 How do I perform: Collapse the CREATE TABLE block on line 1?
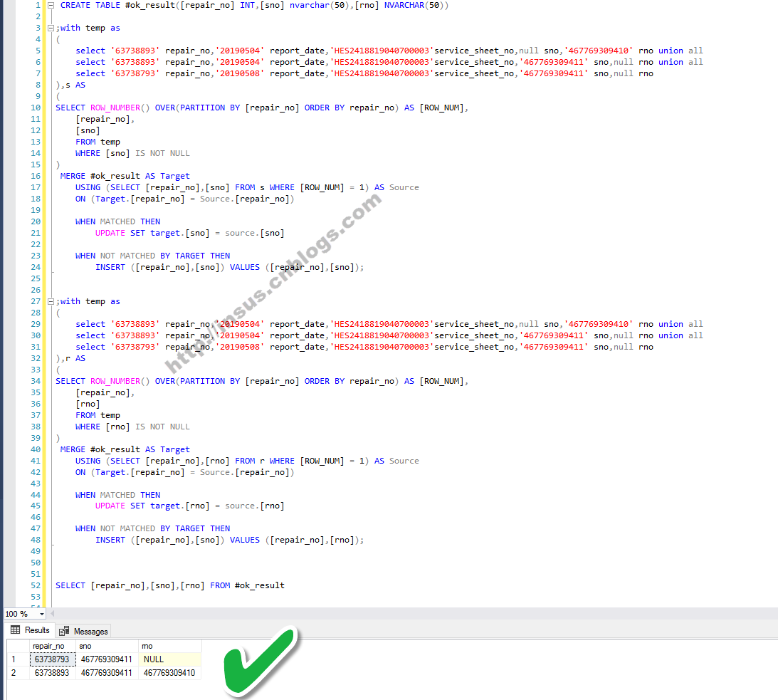pos(50,5)
